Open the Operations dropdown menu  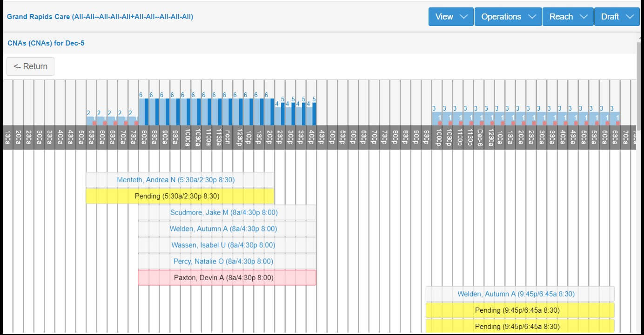tap(508, 17)
